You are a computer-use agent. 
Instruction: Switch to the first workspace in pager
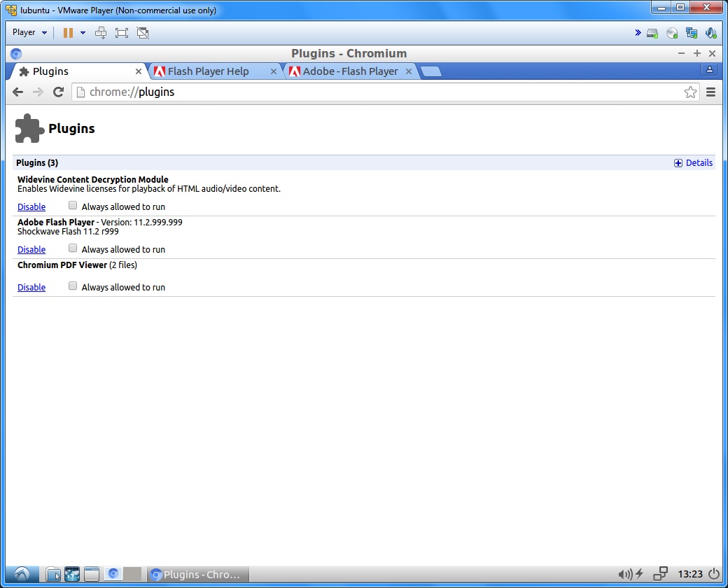tap(113, 574)
